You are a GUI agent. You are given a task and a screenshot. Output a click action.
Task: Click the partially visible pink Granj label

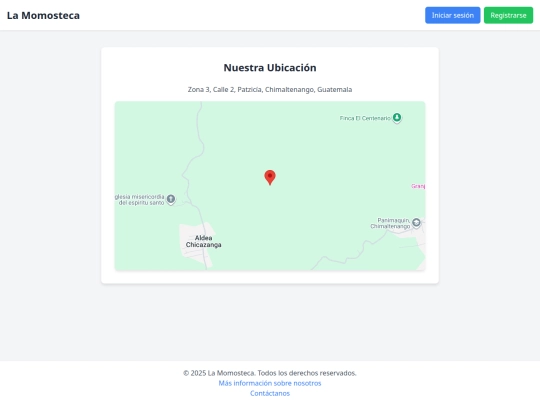tap(418, 186)
